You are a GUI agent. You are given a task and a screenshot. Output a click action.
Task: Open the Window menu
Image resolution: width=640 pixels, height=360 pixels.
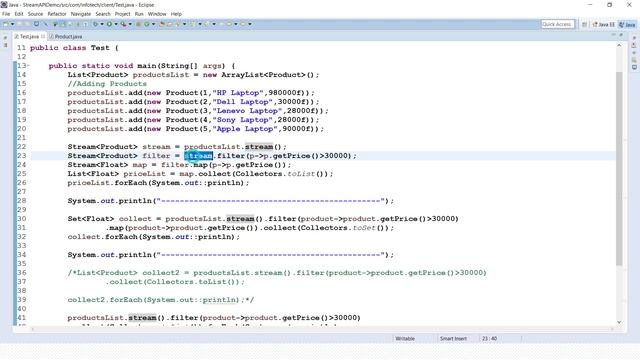click(x=157, y=14)
